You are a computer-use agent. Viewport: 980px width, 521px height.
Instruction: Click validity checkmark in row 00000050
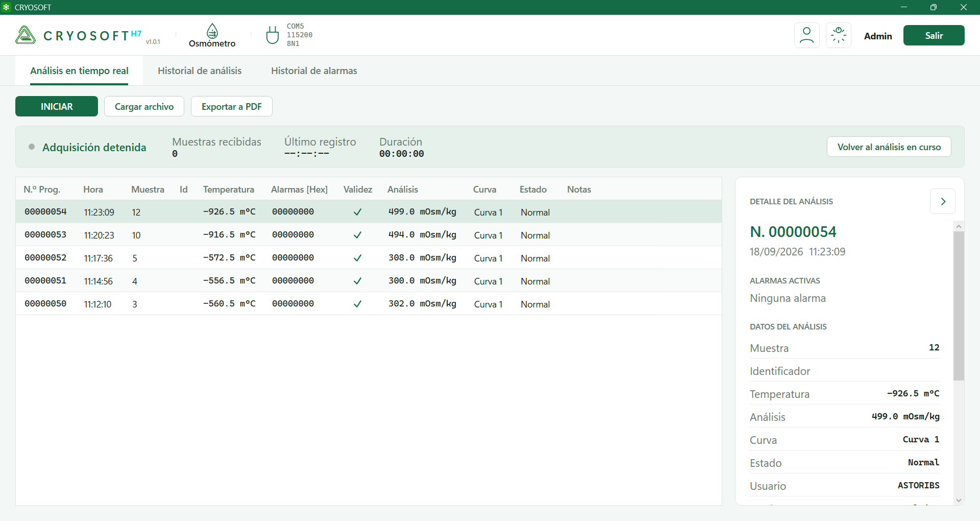coord(358,304)
